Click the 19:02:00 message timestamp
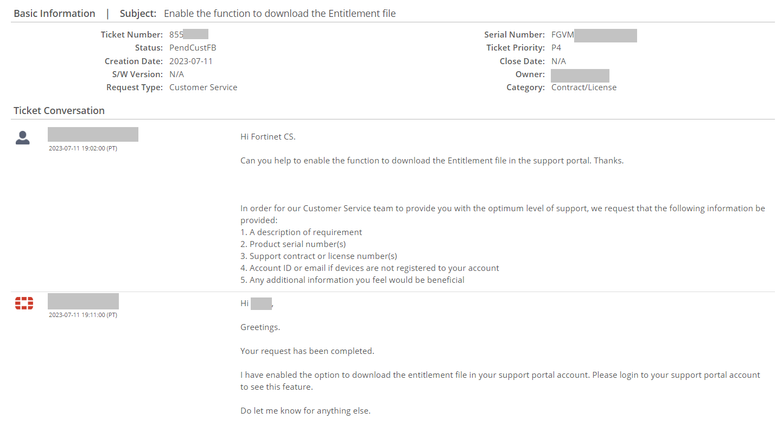The image size is (782, 430). coord(83,148)
